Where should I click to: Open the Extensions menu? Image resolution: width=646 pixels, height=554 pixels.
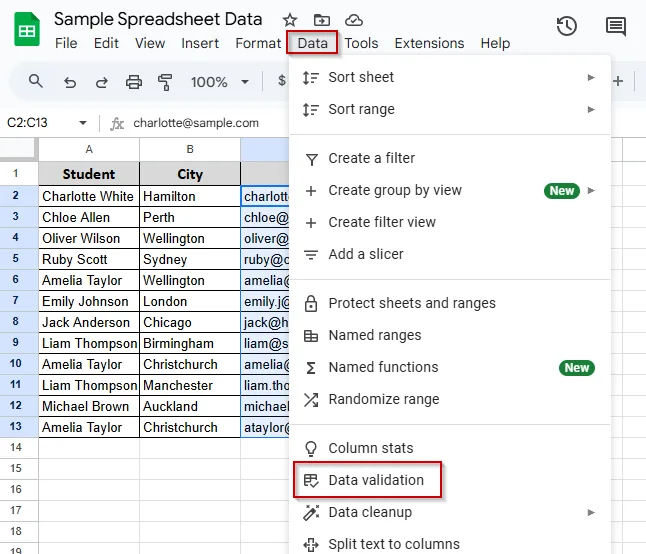[429, 43]
